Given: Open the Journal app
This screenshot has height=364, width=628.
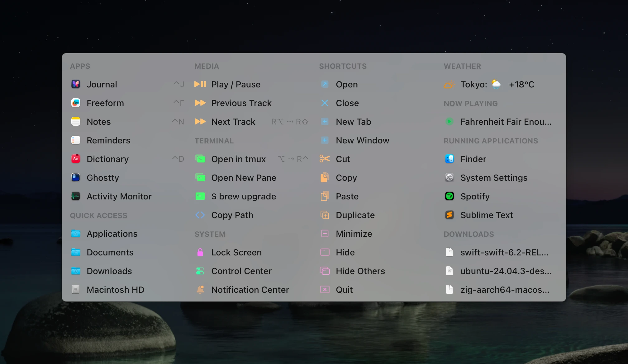Looking at the screenshot, I should (102, 84).
